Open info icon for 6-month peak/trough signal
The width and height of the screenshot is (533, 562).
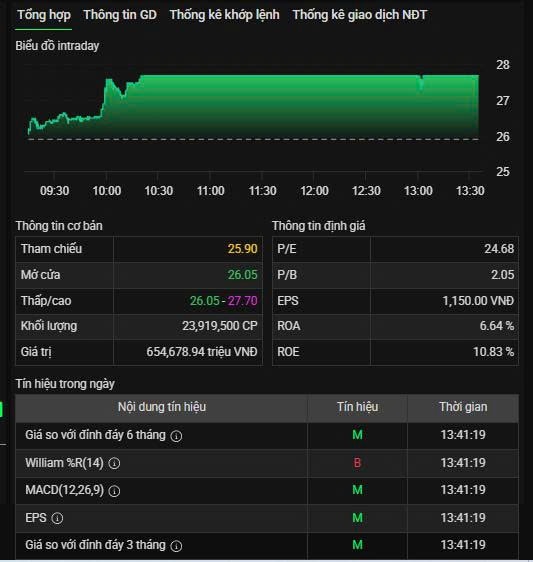coord(176,436)
